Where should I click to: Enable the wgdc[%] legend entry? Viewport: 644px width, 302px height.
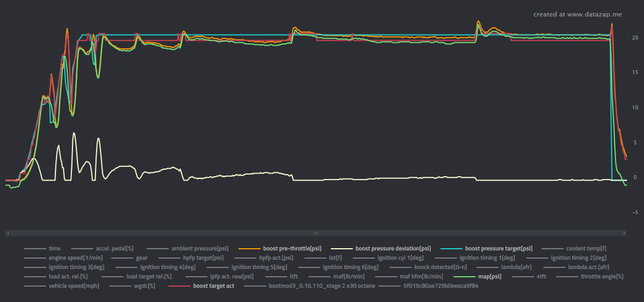point(144,286)
